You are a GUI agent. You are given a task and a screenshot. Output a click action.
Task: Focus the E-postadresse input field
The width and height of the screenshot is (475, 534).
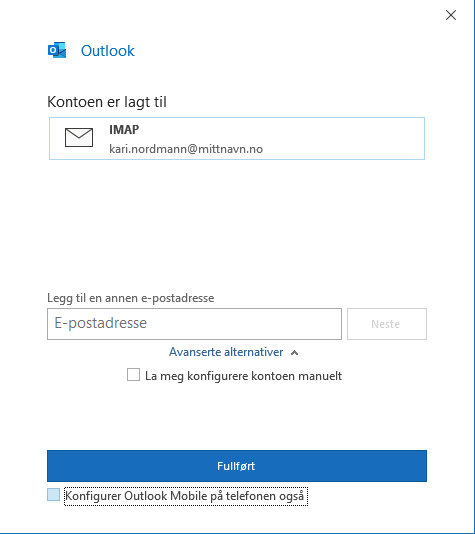tap(194, 324)
